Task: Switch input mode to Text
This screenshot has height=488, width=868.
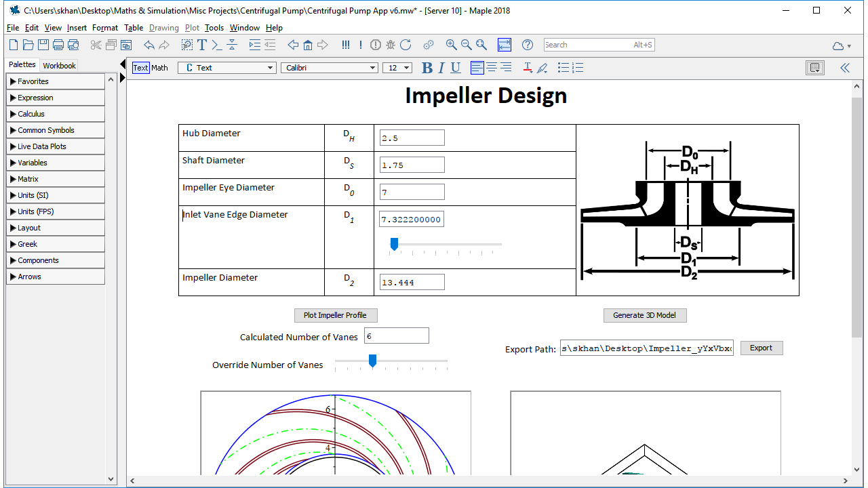Action: (x=140, y=68)
